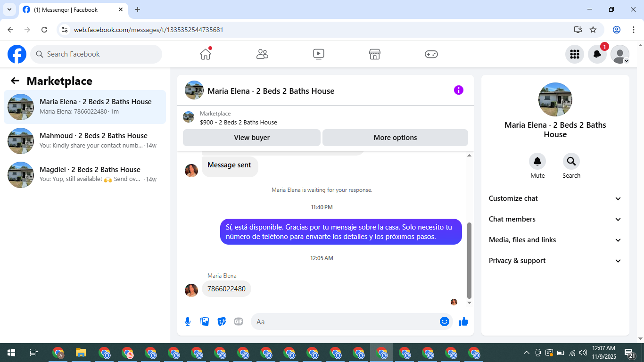The image size is (644, 362).
Task: Reload the page with browser refresh
Action: [44, 30]
